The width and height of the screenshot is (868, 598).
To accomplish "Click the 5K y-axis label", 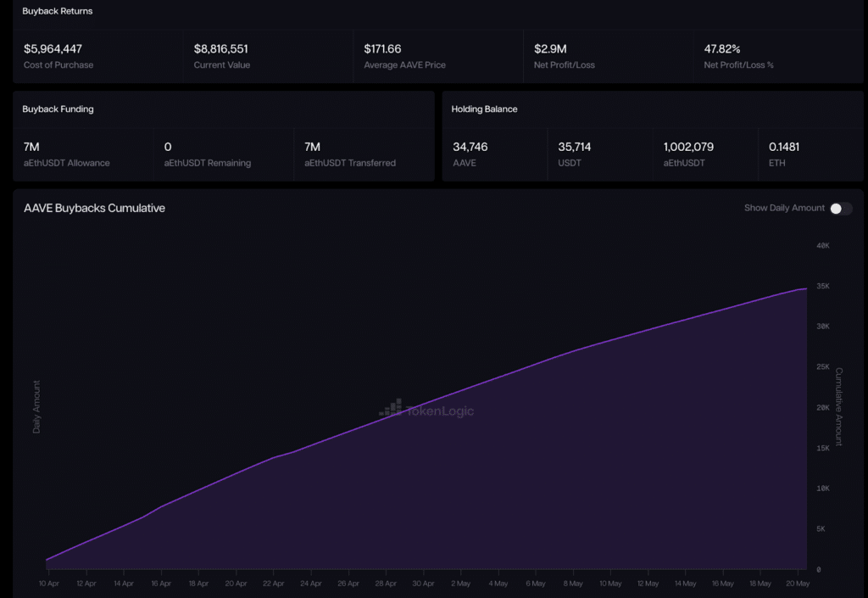I will [821, 528].
